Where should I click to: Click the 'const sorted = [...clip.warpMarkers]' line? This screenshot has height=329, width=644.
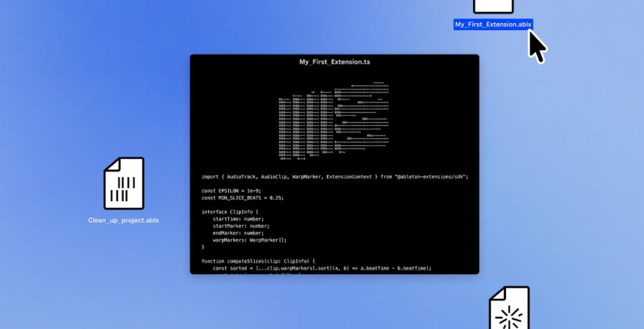322,268
